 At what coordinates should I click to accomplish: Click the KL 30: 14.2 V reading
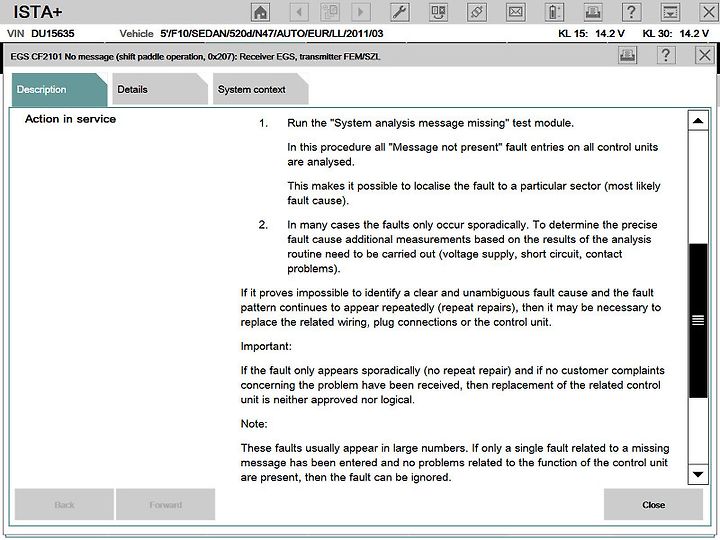(675, 34)
